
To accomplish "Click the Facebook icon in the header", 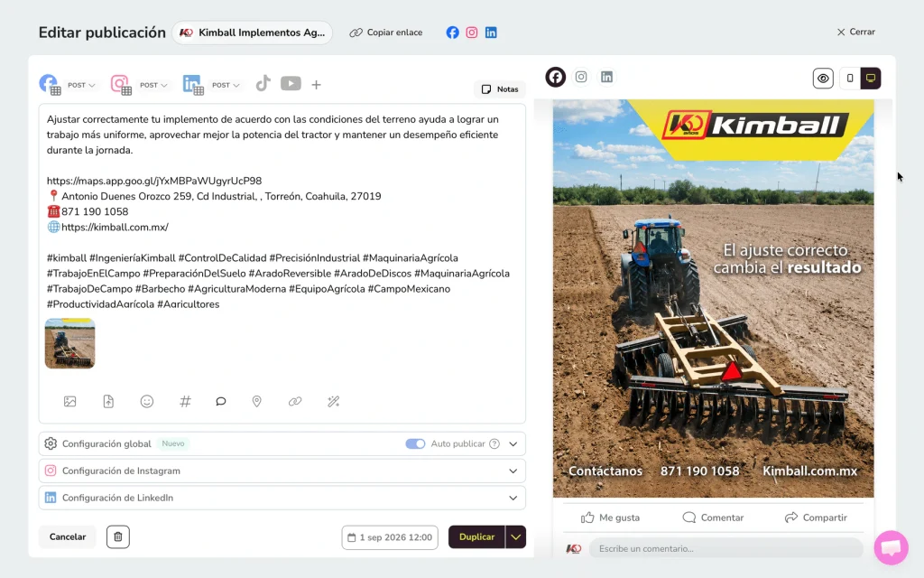I will pos(452,33).
